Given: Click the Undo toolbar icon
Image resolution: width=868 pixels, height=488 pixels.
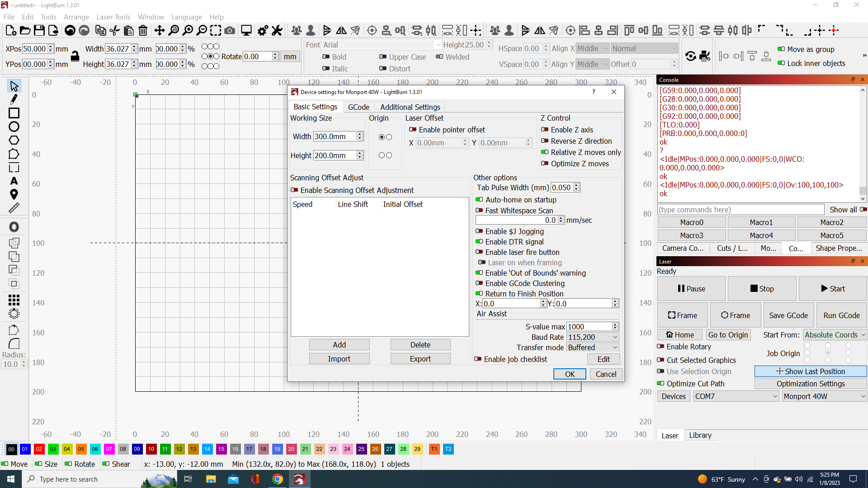Looking at the screenshot, I should coord(70,30).
